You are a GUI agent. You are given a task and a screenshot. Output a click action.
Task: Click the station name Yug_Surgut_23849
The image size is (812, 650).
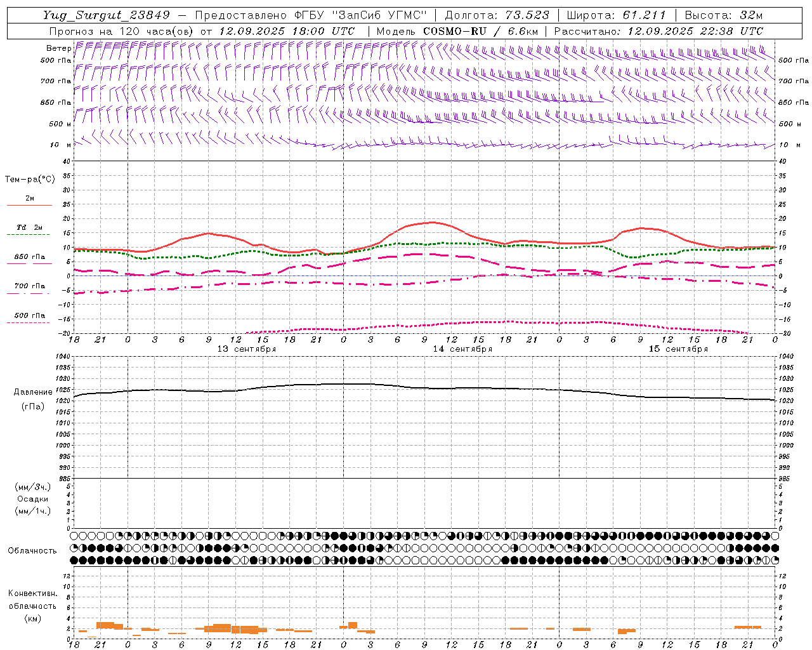click(x=107, y=15)
